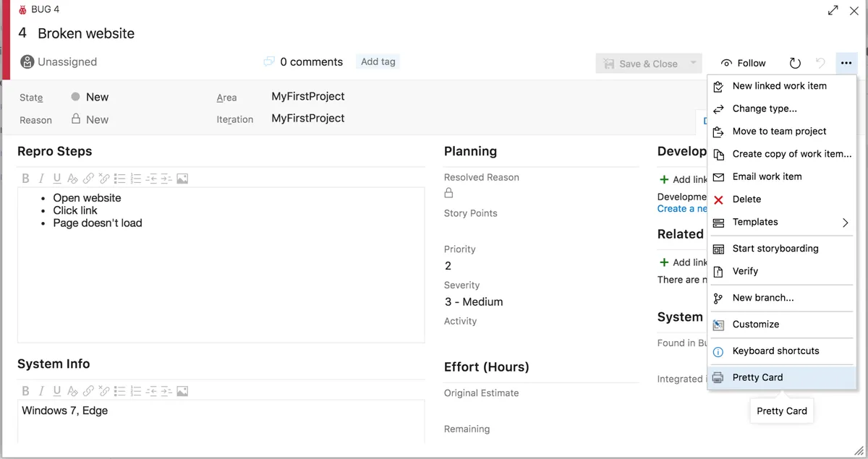Select Pretty Card from the menu
The image size is (868, 459).
click(757, 377)
